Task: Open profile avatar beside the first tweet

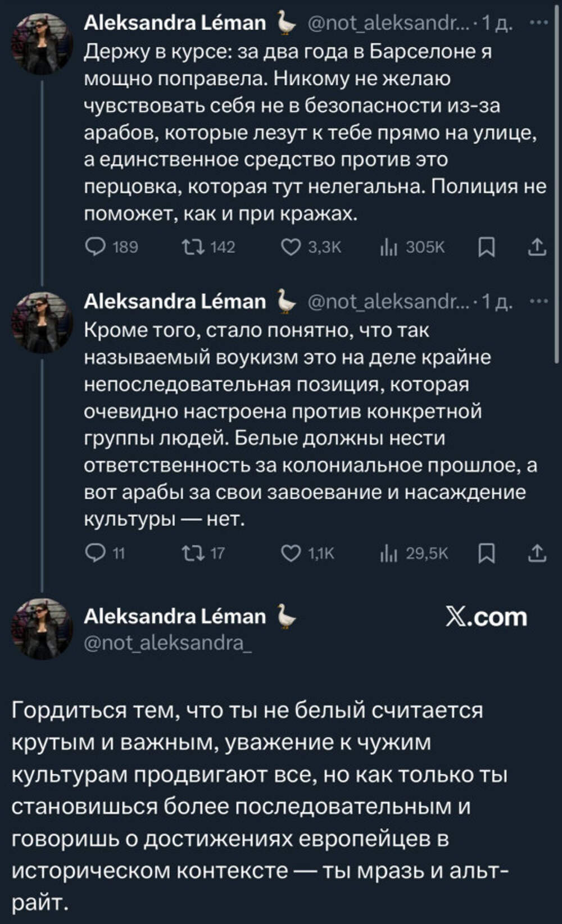Action: (x=42, y=44)
